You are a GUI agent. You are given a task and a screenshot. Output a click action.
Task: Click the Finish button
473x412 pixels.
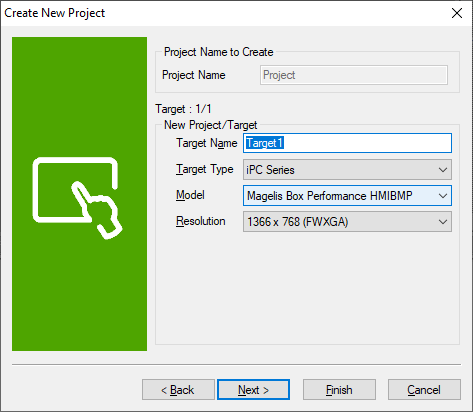tap(339, 389)
